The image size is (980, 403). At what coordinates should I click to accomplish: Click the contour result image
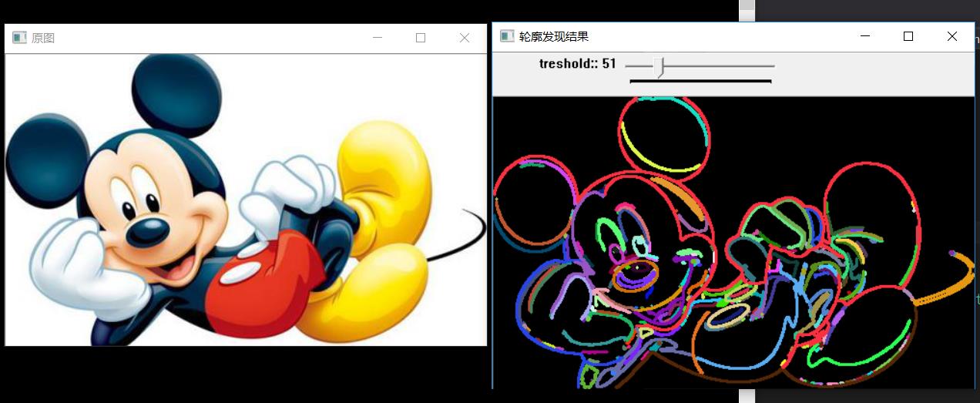coord(733,243)
